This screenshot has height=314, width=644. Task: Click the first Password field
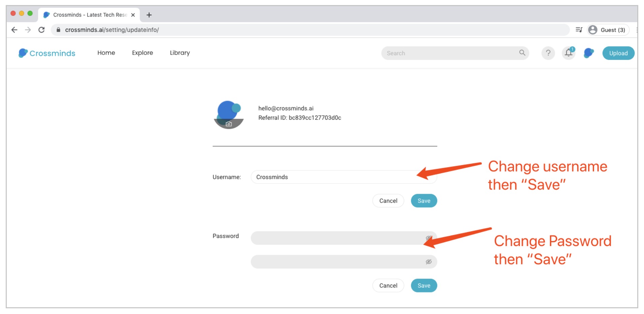(x=344, y=238)
